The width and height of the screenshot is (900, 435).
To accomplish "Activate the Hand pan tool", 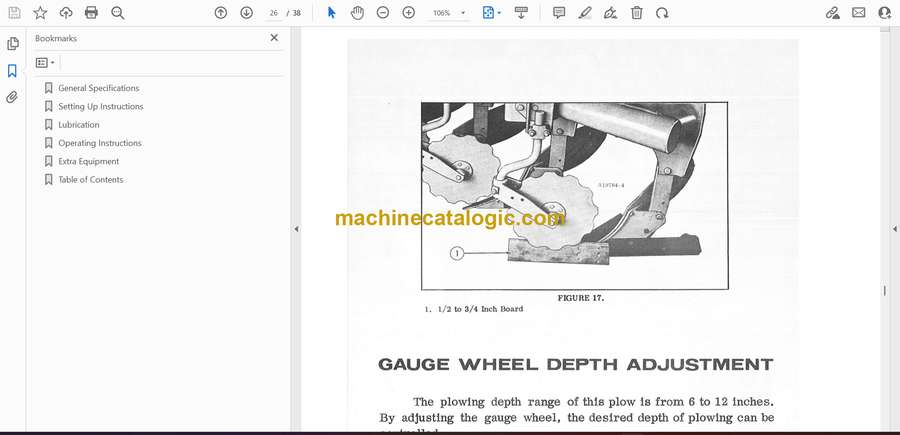I will point(357,13).
